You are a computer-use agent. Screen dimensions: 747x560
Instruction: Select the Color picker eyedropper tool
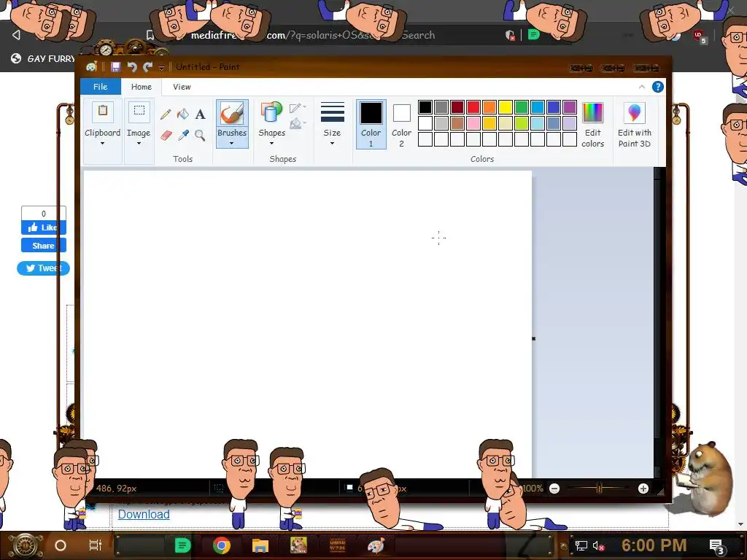click(183, 136)
